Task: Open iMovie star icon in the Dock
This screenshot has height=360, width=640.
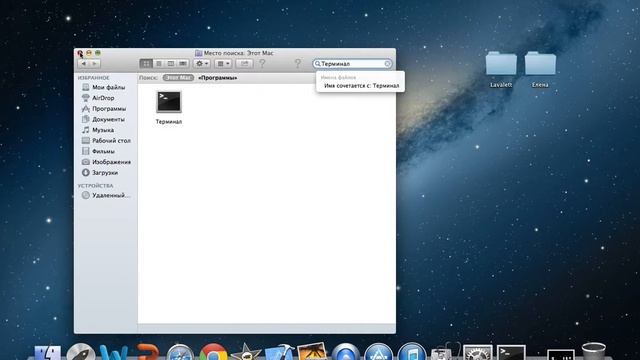Action: pos(246,352)
